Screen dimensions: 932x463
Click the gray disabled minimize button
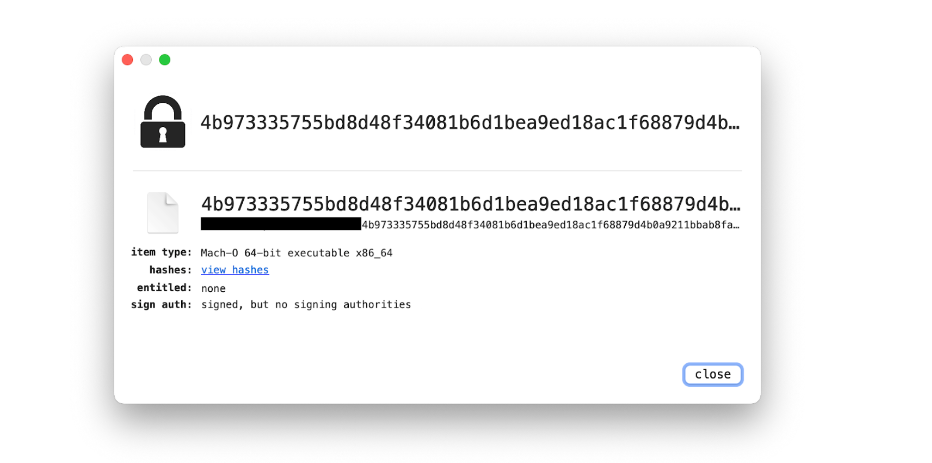pos(146,59)
